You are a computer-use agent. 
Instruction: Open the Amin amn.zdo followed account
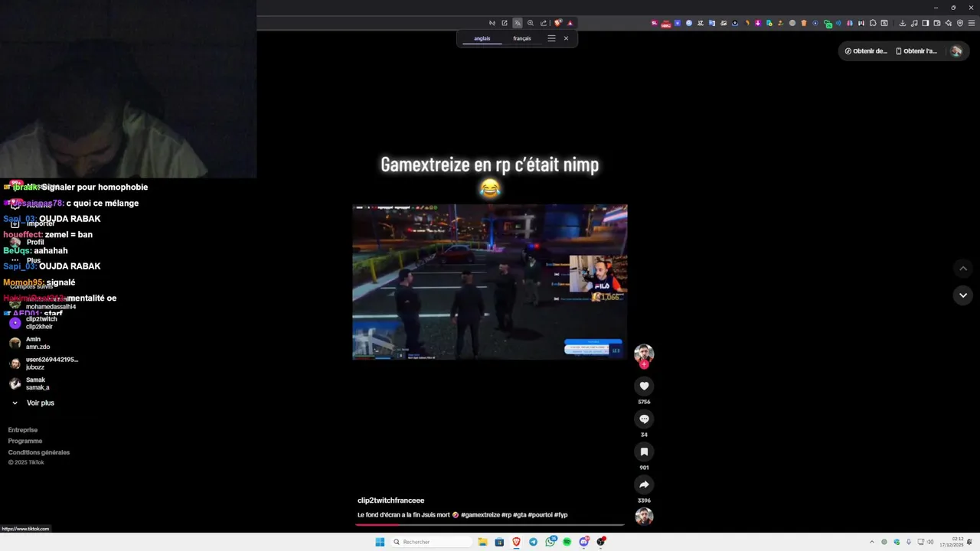click(x=29, y=343)
